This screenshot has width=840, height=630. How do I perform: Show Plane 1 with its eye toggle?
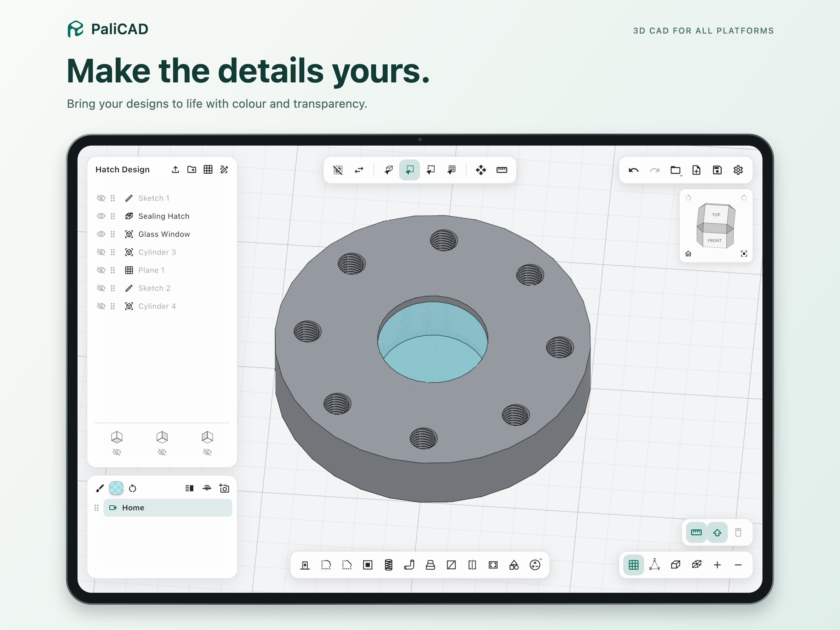(101, 270)
